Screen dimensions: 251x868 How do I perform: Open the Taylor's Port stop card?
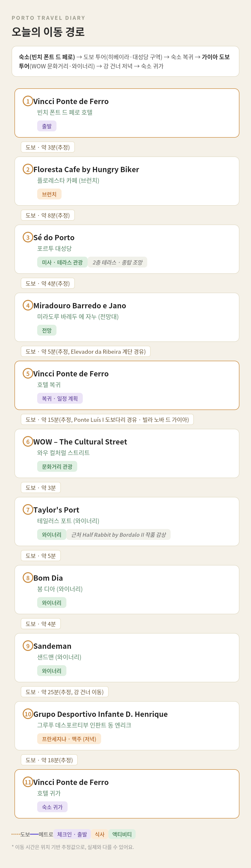click(127, 521)
